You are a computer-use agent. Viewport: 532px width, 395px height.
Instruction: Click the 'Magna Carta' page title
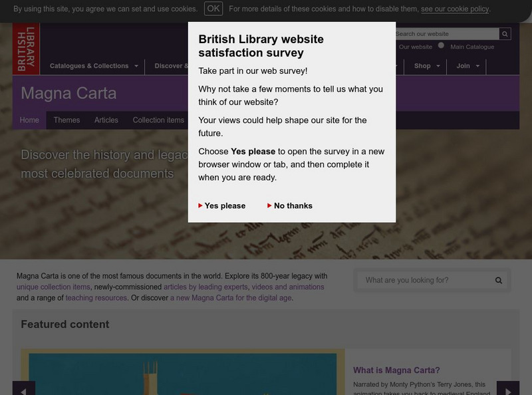pos(68,93)
